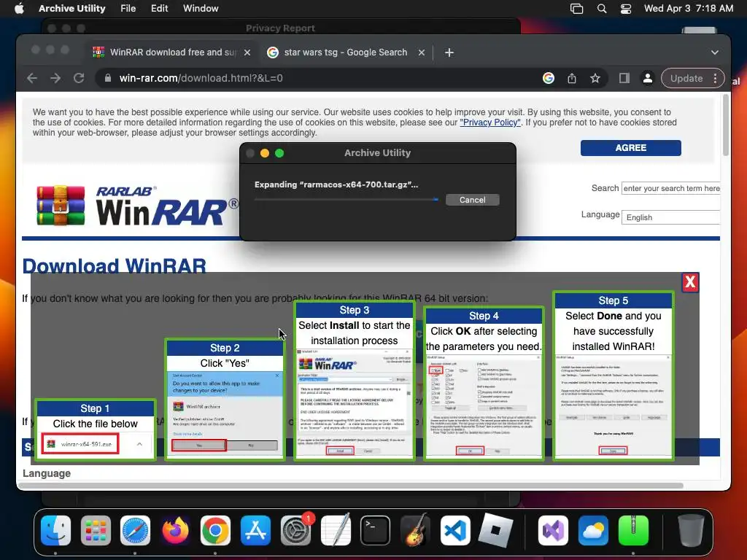Open the Archive Utility app menu
The image size is (747, 560).
coord(72,8)
